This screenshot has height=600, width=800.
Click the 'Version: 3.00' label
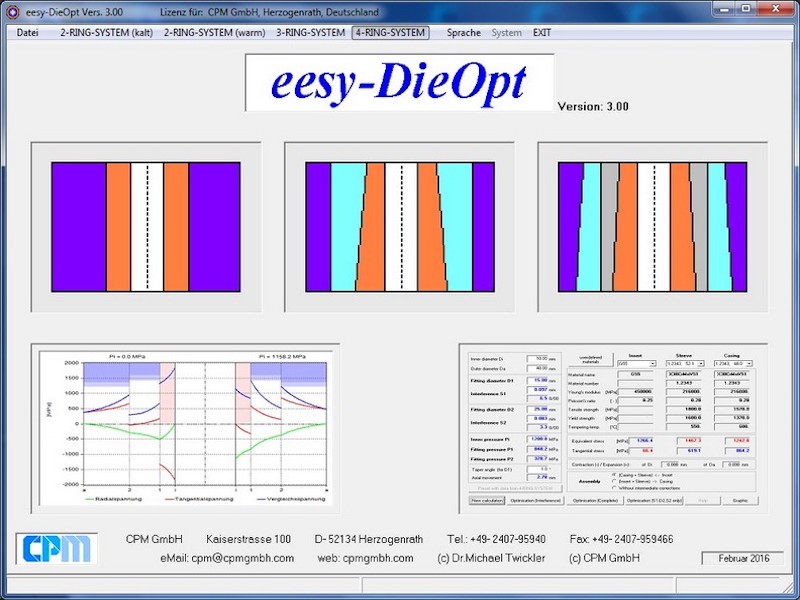(x=593, y=107)
